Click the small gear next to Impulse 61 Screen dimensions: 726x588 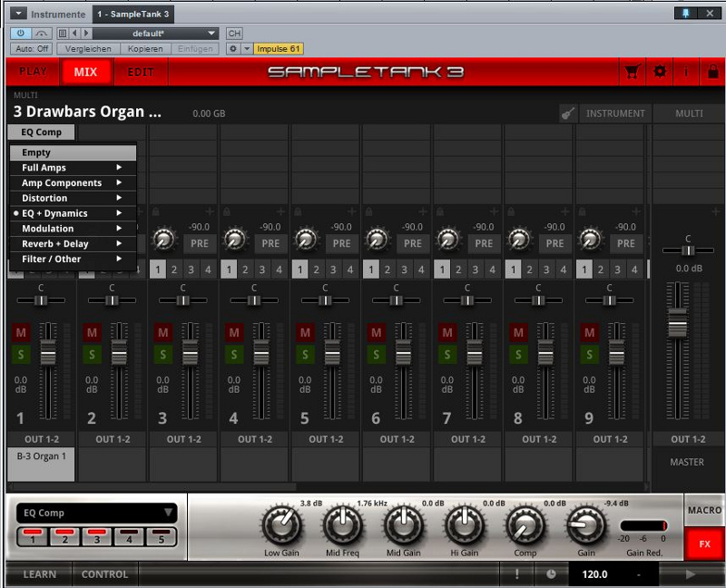pyautogui.click(x=233, y=49)
